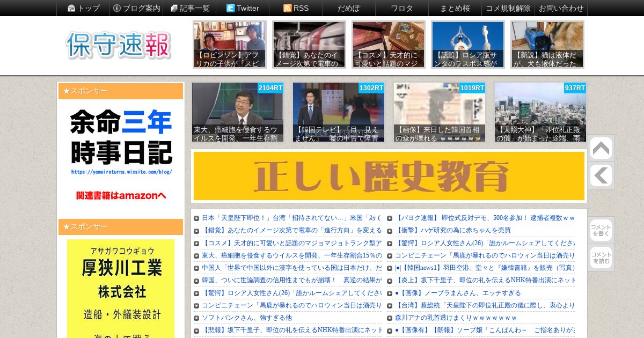Open left list link 【錯覚】あなたのイメージ次第で電車
This screenshot has width=644, height=338.
[x=291, y=231]
